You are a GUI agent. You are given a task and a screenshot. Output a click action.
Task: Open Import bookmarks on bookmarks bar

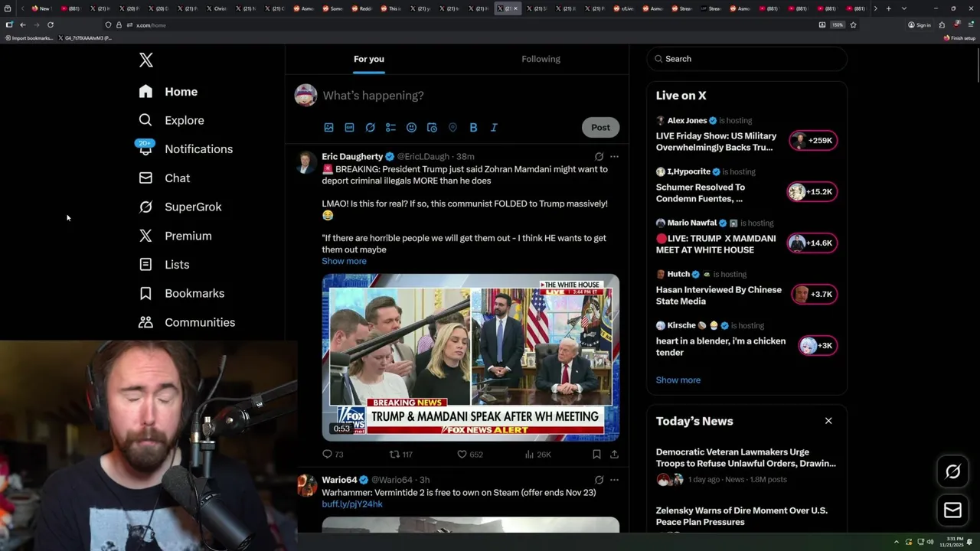point(29,37)
